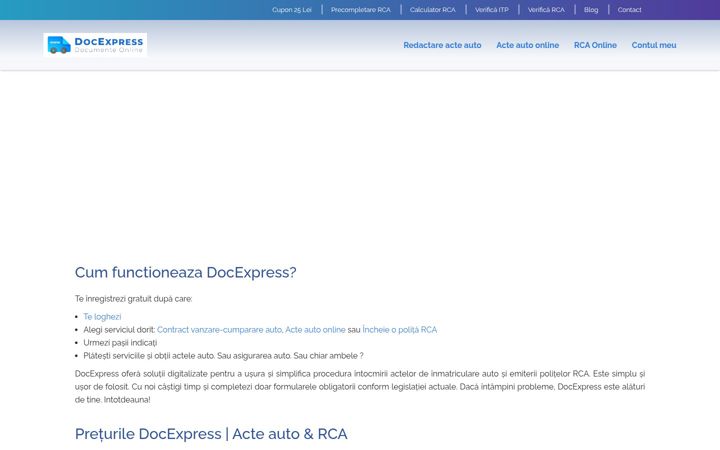720x450 pixels.
Task: Follow the Te loghezi link
Action: coord(102,317)
